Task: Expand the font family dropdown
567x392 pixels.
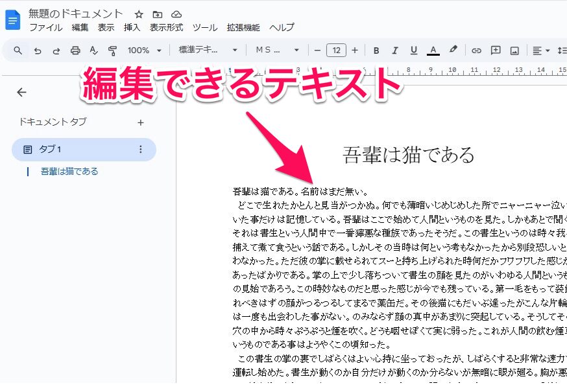Action: tap(277, 51)
